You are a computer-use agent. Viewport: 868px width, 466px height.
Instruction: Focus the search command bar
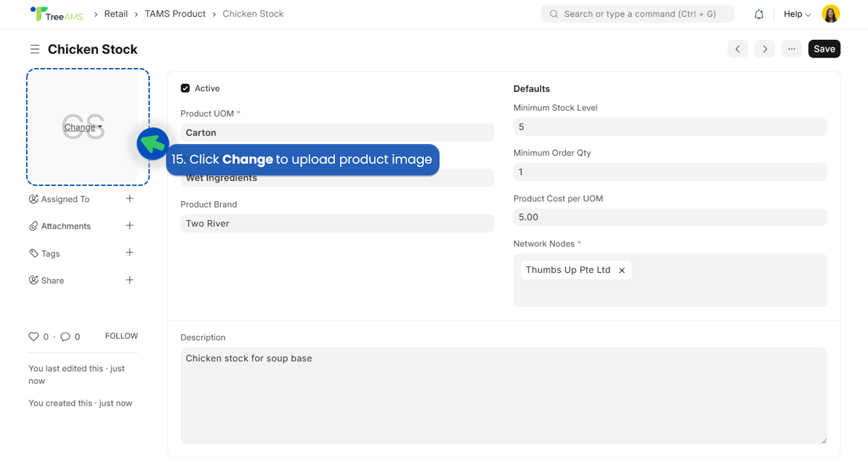tap(638, 14)
